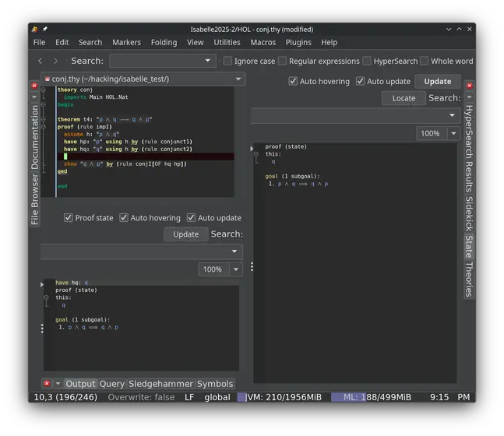Open the bottom dock menu arrow beside Output
This screenshot has width=504, height=436.
pyautogui.click(x=58, y=383)
